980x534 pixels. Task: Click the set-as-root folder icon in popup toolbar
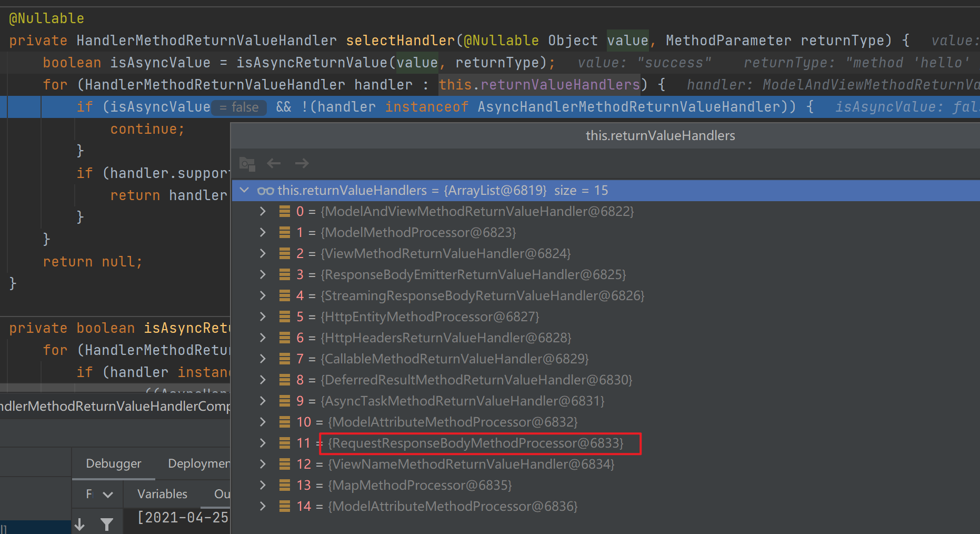(x=247, y=164)
